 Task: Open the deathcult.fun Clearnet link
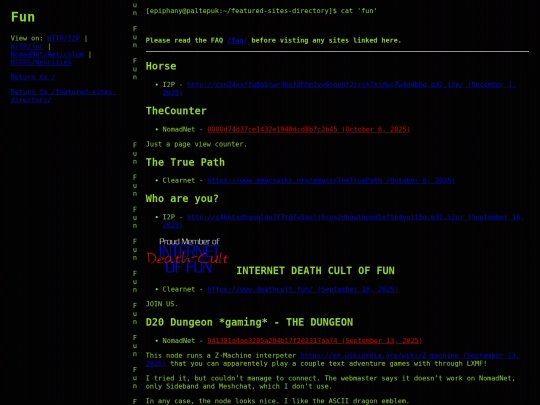[x=302, y=289]
